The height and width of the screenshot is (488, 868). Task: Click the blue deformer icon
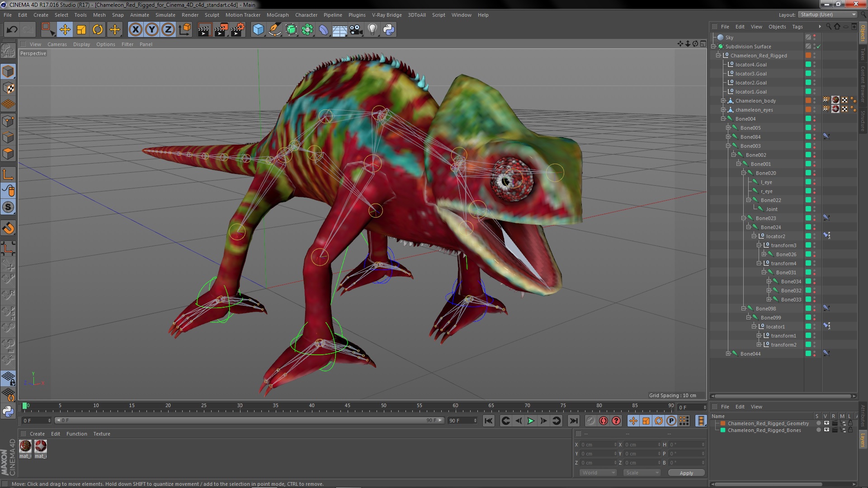click(324, 30)
